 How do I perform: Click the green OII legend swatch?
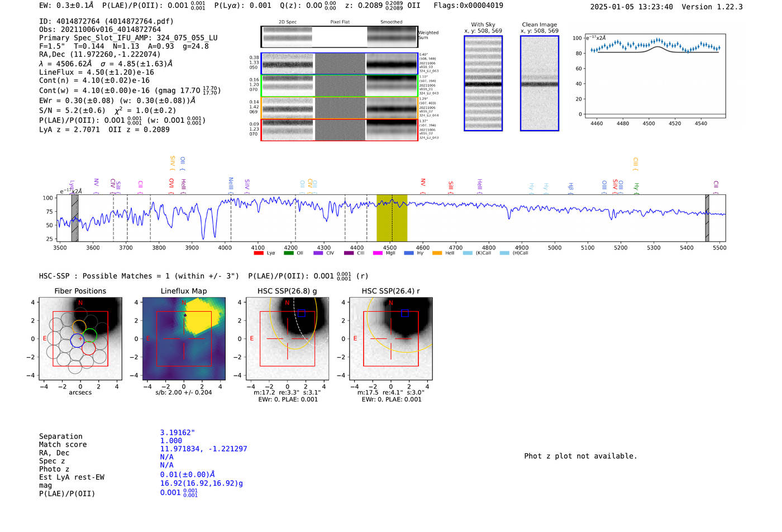[288, 253]
